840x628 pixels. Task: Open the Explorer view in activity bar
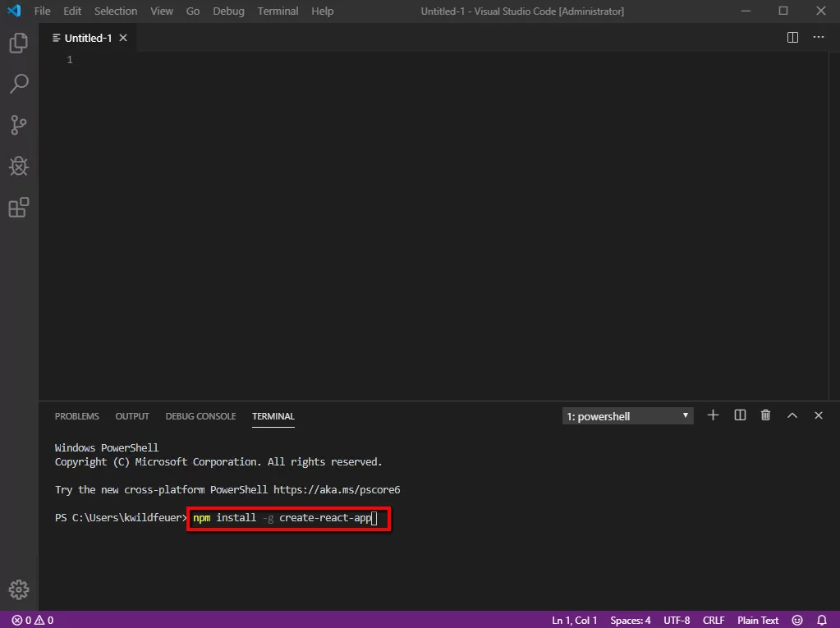click(19, 43)
